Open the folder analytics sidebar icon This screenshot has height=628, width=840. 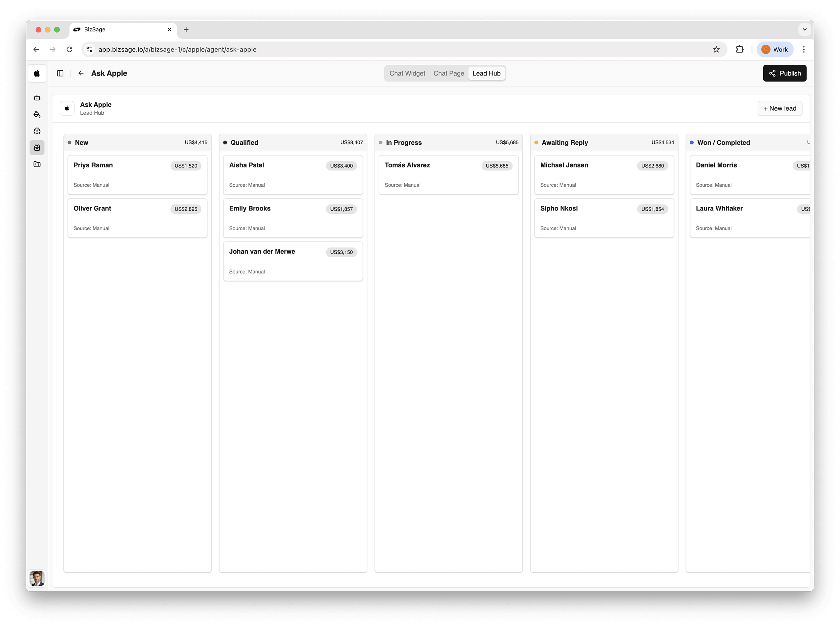(37, 164)
